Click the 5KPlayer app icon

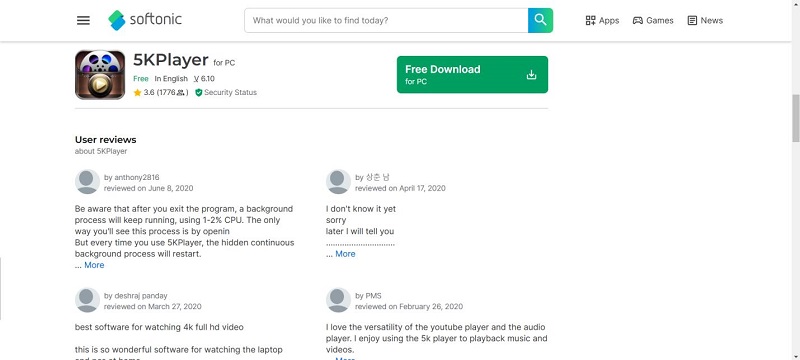click(100, 74)
